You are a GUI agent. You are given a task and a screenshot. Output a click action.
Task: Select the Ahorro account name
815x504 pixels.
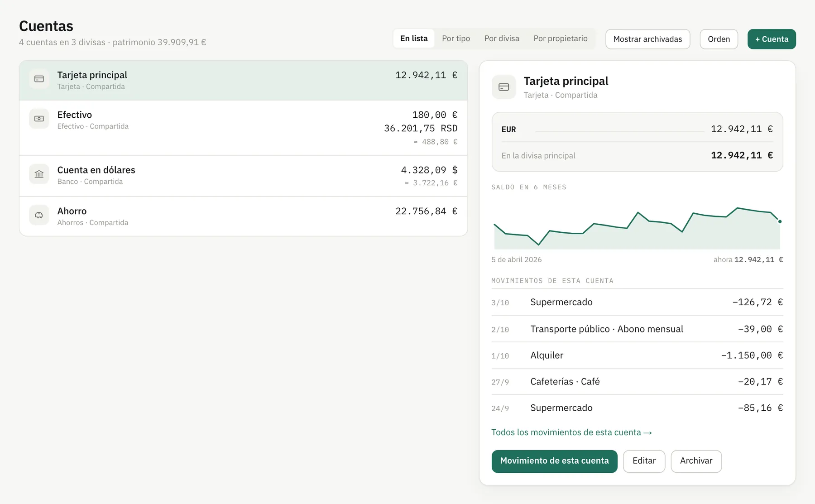point(72,211)
